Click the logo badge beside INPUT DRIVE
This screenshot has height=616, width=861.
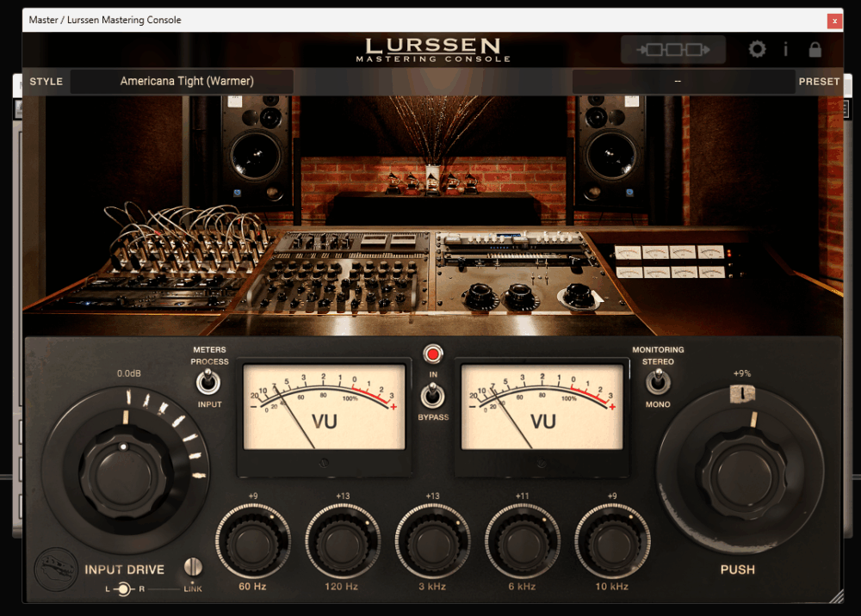[x=56, y=569]
